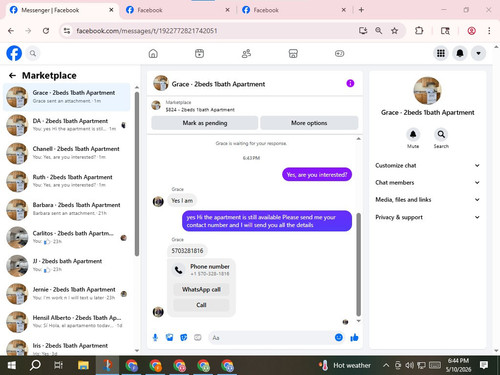
Task: Click Mark as pending button
Action: (x=205, y=123)
